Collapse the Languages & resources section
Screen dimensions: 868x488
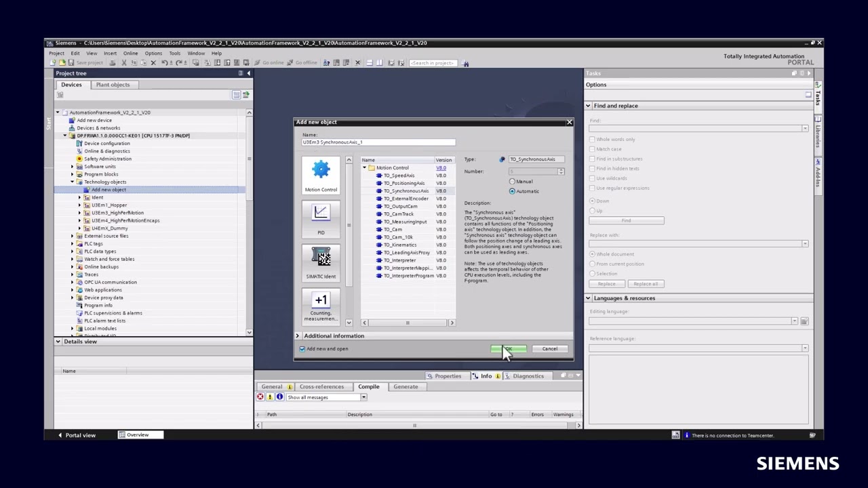tap(588, 298)
